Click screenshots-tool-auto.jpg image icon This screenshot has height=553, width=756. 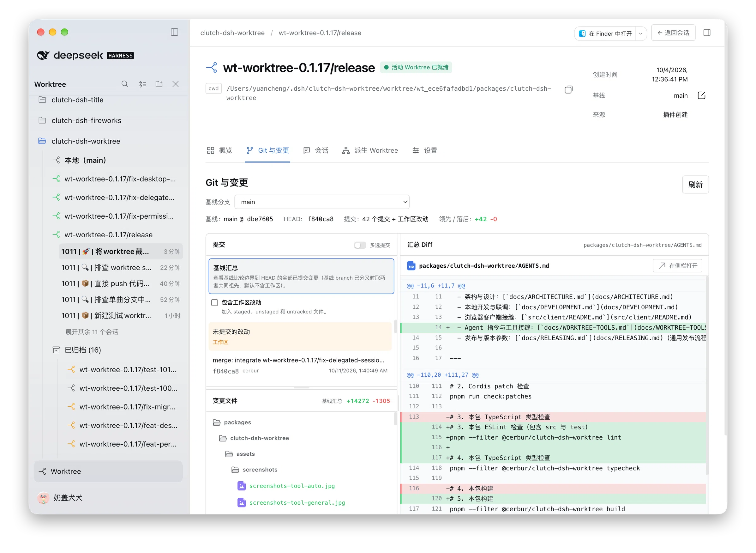tap(241, 486)
